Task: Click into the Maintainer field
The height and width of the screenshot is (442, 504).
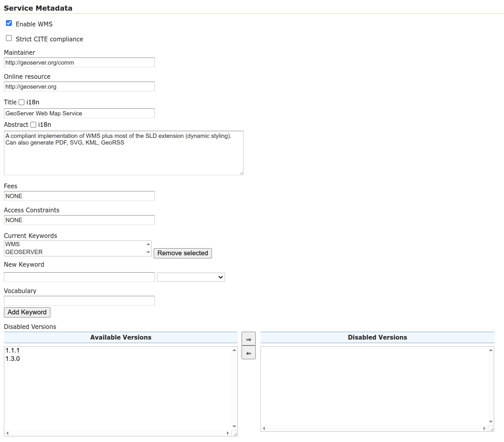Action: tap(79, 63)
